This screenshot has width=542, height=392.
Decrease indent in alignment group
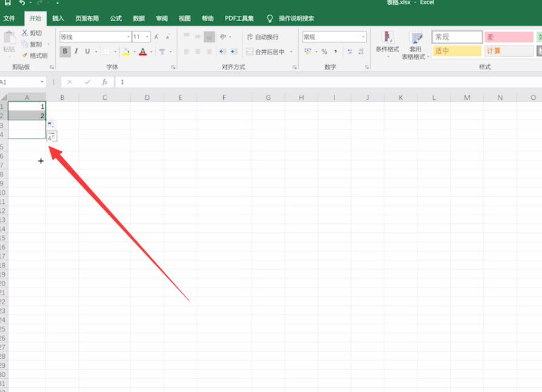(222, 52)
